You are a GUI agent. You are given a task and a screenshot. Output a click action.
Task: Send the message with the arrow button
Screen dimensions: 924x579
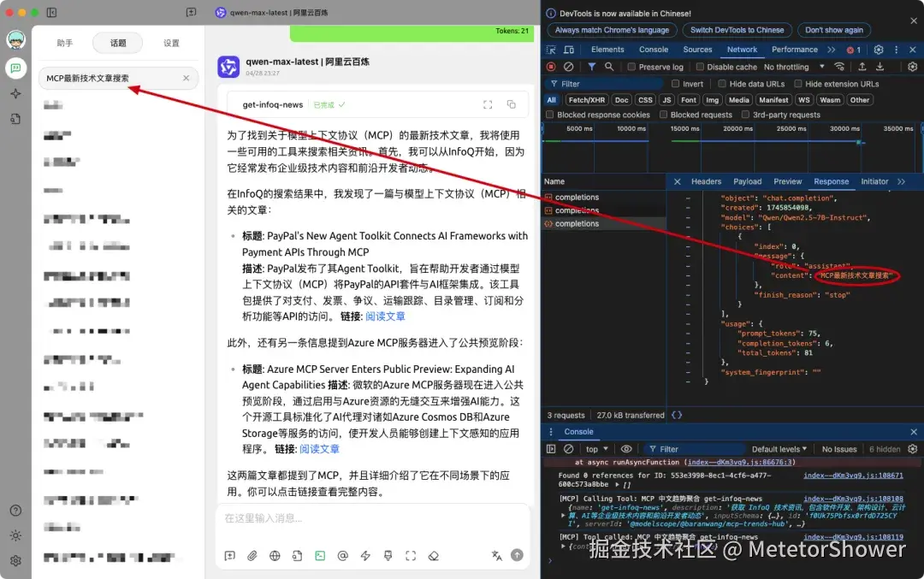point(517,555)
